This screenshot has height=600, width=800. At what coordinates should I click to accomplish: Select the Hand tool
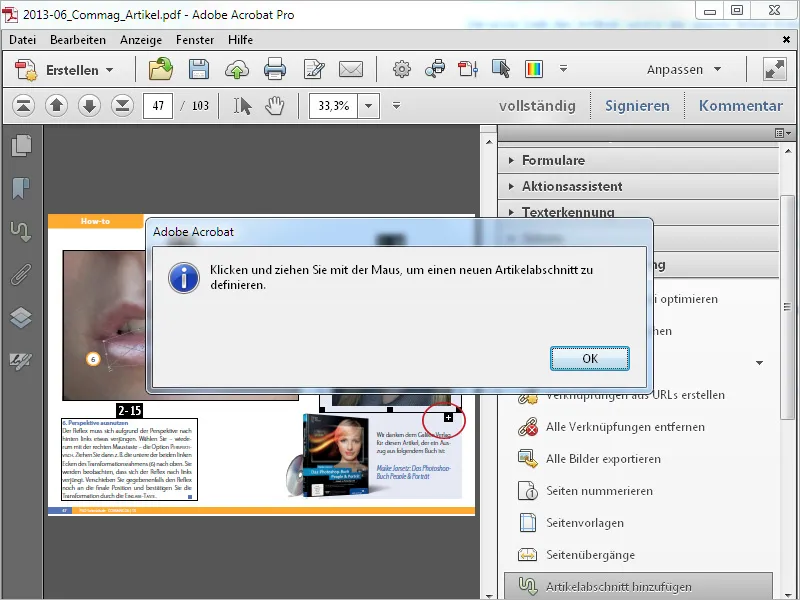click(274, 106)
